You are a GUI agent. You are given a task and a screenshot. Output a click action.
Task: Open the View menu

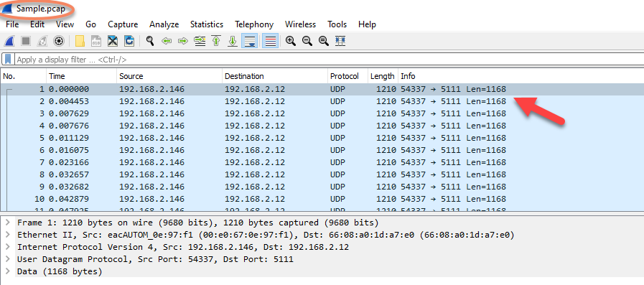coord(65,24)
